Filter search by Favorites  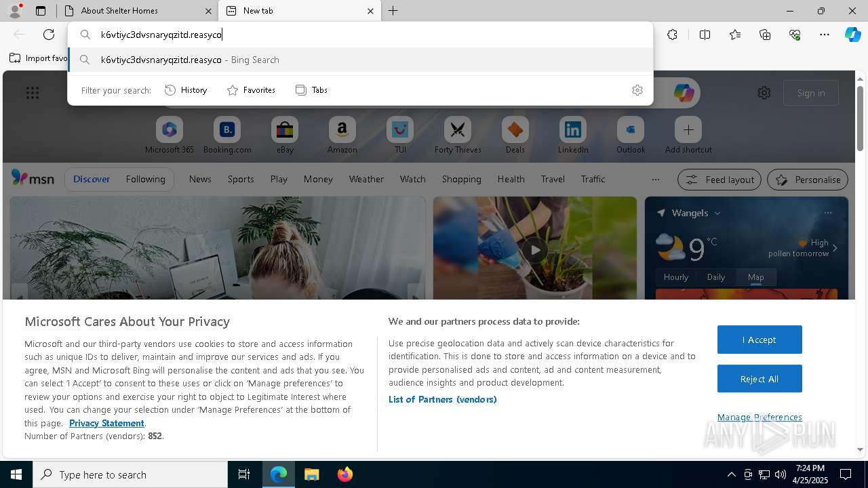251,90
